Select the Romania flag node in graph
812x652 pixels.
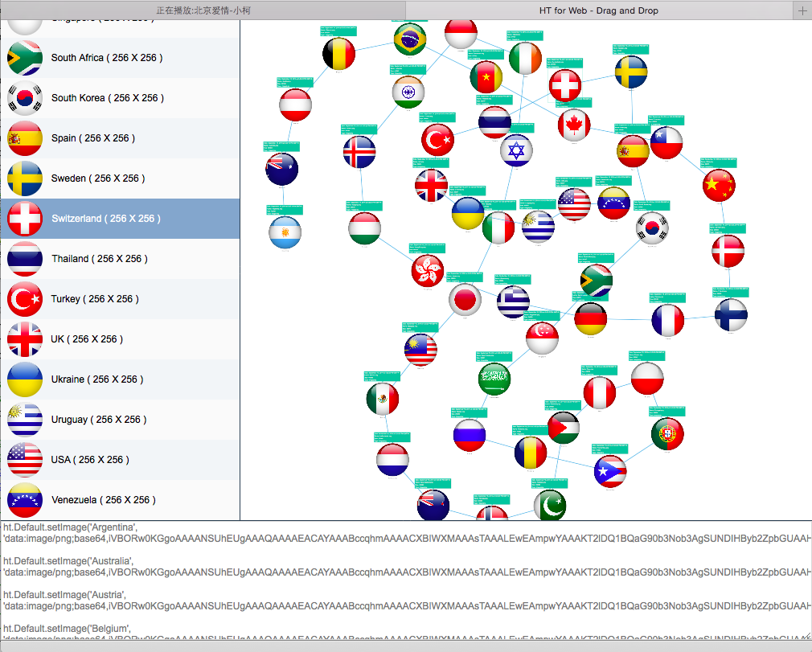point(531,453)
